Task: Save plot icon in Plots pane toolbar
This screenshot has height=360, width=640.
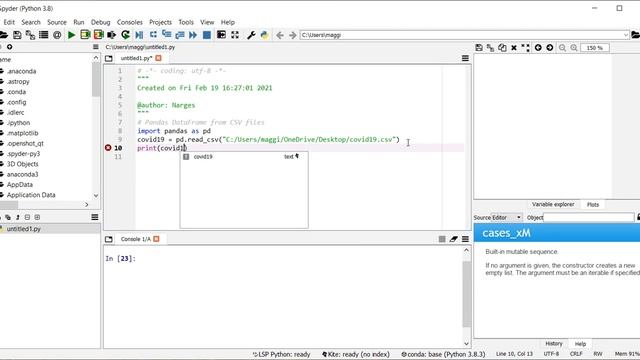Action: pos(479,48)
